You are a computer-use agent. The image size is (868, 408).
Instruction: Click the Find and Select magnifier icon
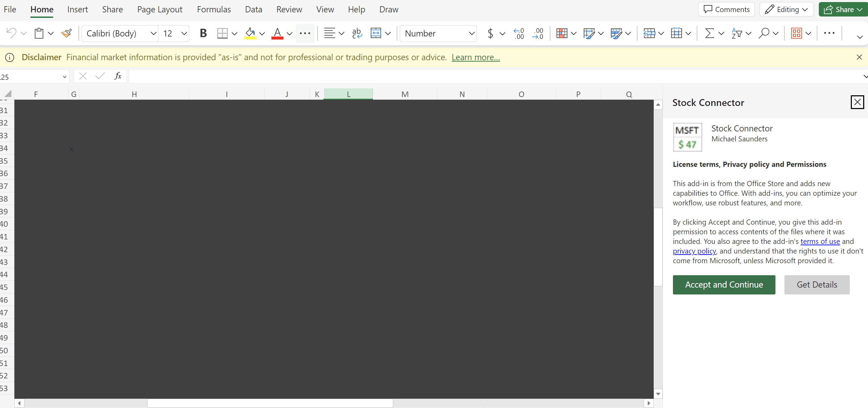coord(764,33)
